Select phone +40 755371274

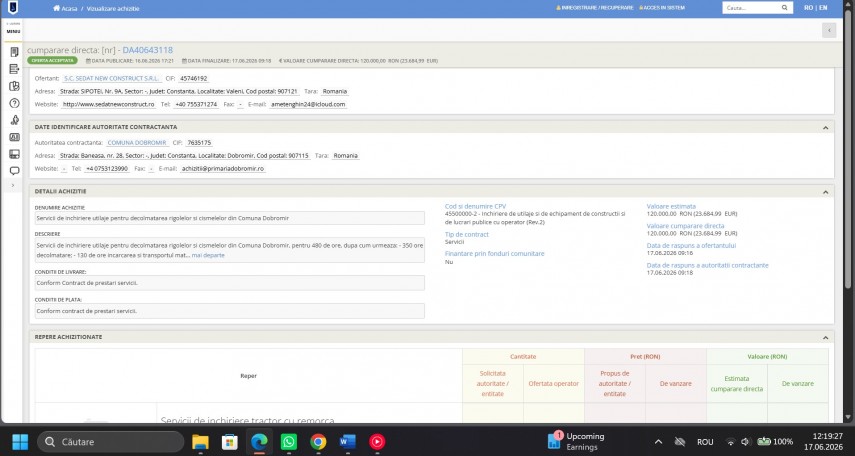point(196,104)
